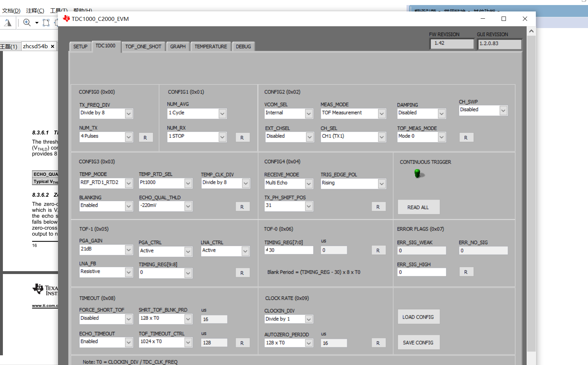Screen dimensions: 588x365
Task: Switch to the SETUP tab
Action: point(80,47)
